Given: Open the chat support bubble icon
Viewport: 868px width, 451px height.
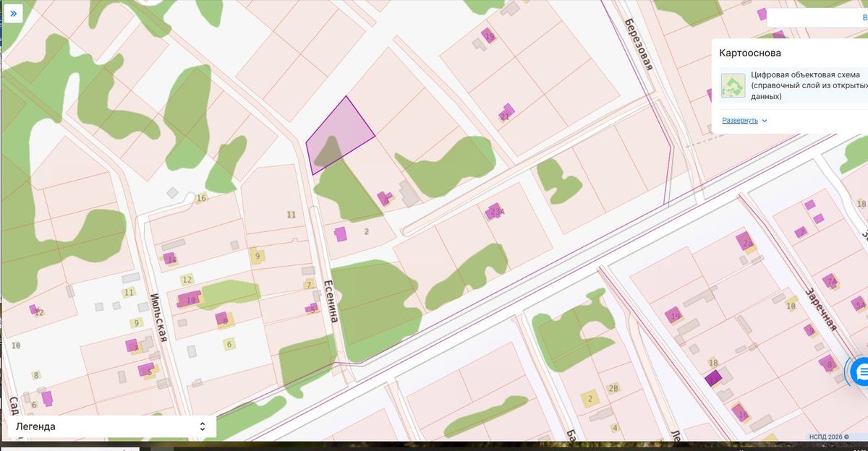Looking at the screenshot, I should point(861,371).
